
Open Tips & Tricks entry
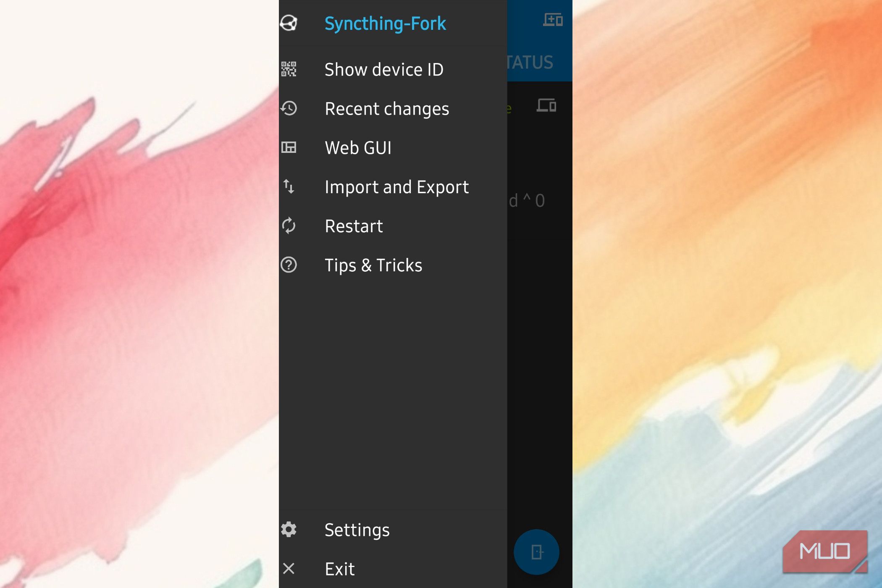coord(393,265)
